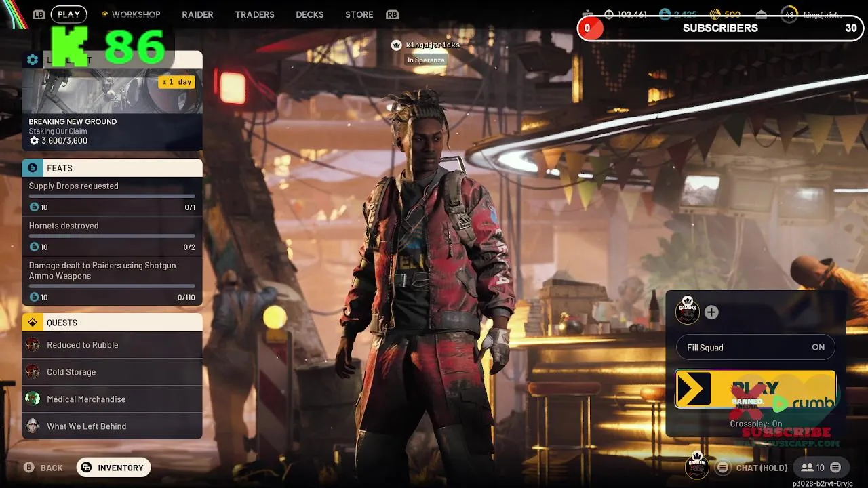Screen dimensions: 868x488
Task: Open the RAIDER tab
Action: [x=197, y=14]
